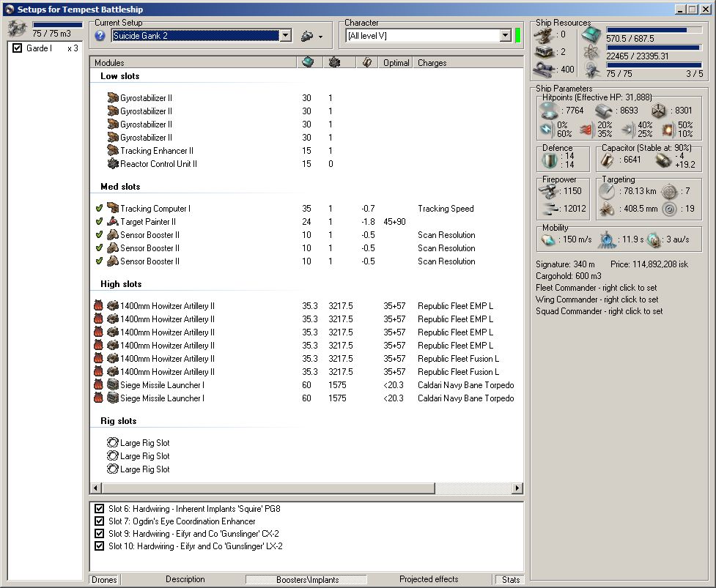Click the Rig slots section header
Viewport: 716px width, 588px height.
(x=118, y=421)
